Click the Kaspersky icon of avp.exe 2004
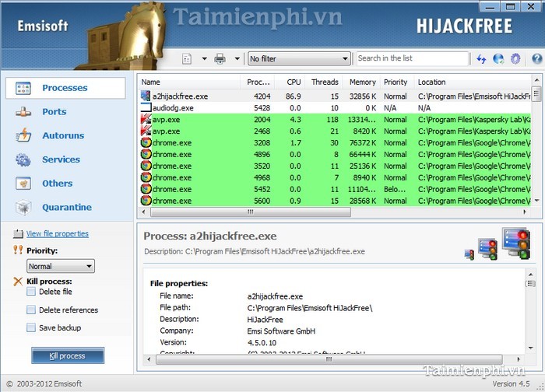This screenshot has width=545, height=392. pyautogui.click(x=146, y=120)
